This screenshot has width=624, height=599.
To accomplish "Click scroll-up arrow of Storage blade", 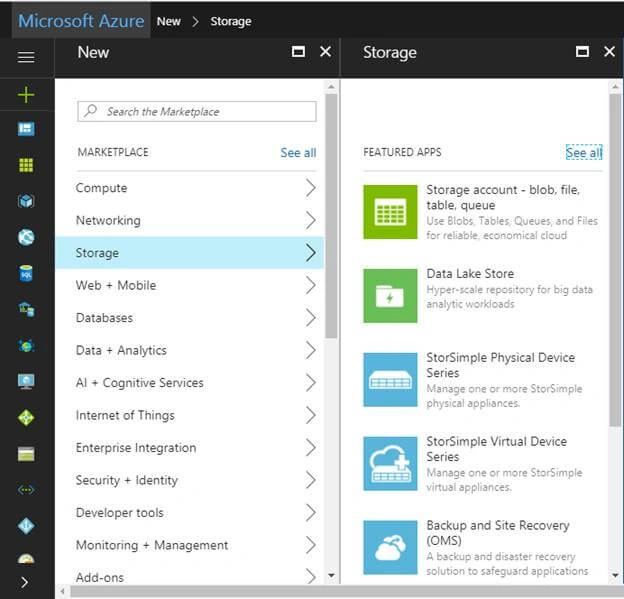I will [615, 86].
